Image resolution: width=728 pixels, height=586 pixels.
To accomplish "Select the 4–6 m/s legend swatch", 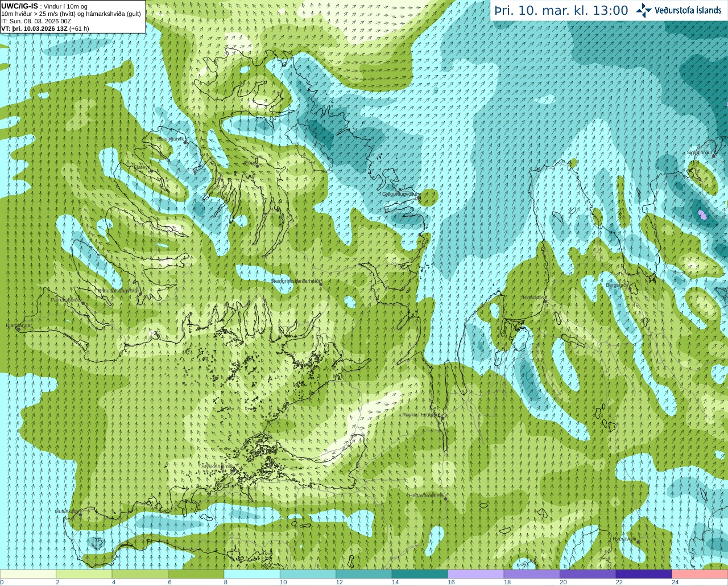I will (140, 574).
